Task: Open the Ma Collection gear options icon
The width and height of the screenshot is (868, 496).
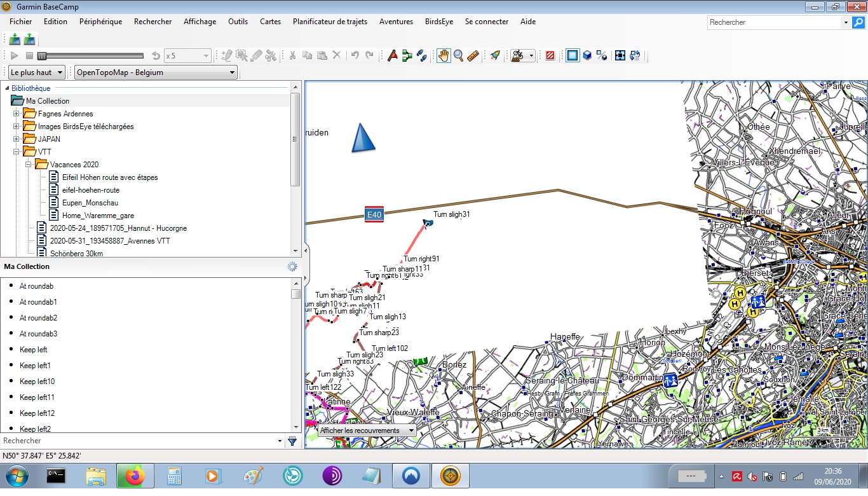Action: tap(292, 267)
